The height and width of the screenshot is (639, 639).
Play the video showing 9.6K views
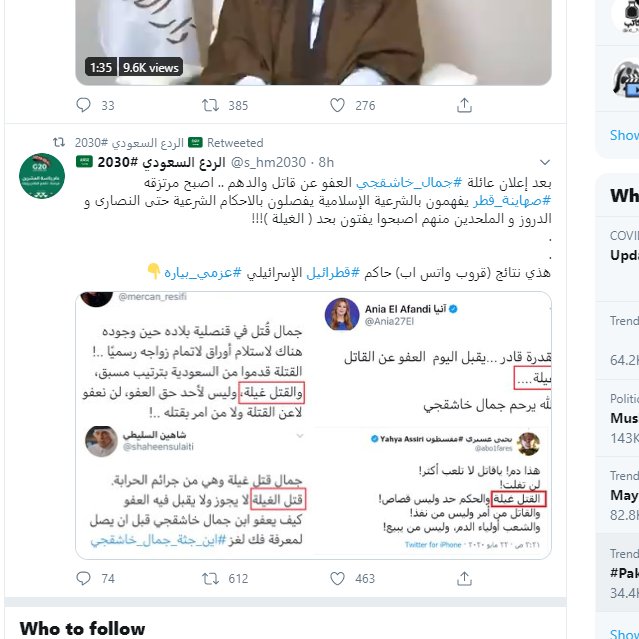pos(313,42)
